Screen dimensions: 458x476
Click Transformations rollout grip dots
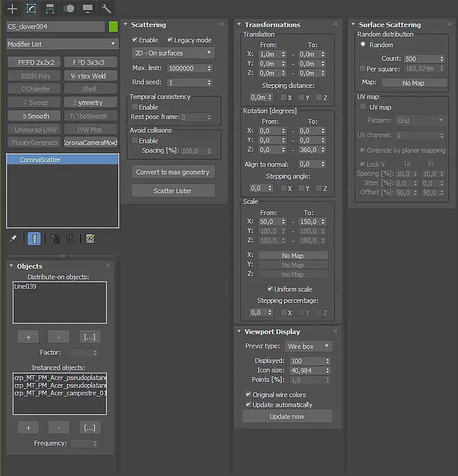[336, 24]
